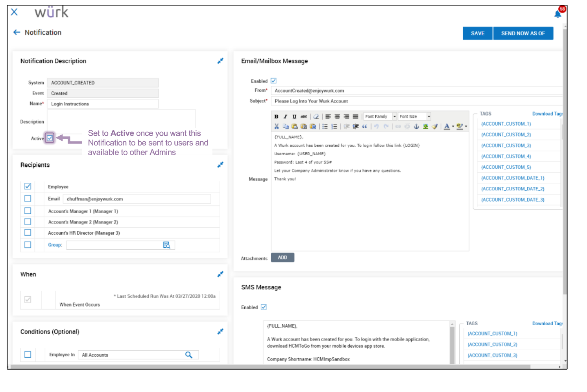587x392 pixels.
Task: Select the {ACCOUNT_CUSTOM_DATE_1} email tag
Action: pyautogui.click(x=513, y=178)
